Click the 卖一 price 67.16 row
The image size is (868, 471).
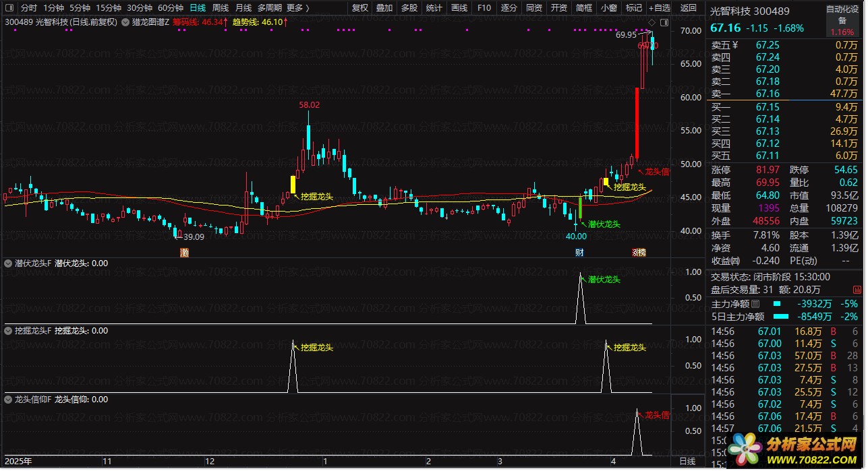tap(785, 94)
